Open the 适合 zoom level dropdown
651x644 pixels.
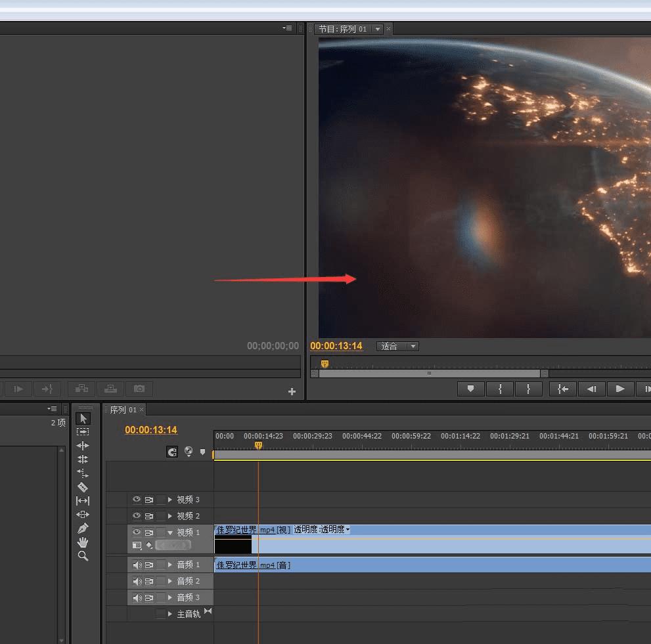click(397, 346)
